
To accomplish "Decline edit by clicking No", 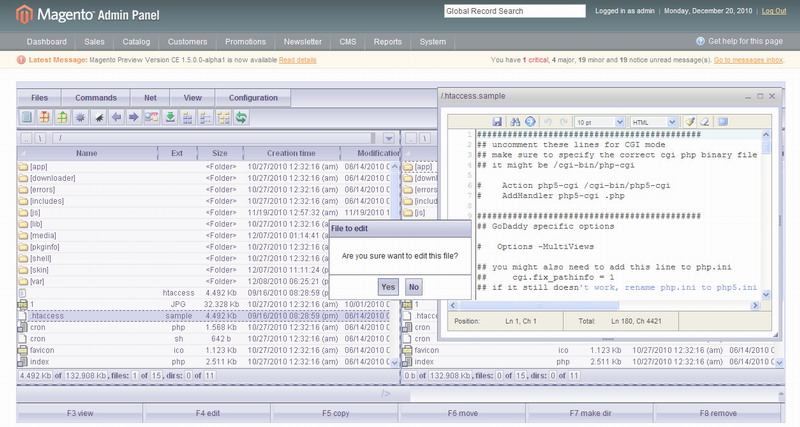I will [414, 287].
